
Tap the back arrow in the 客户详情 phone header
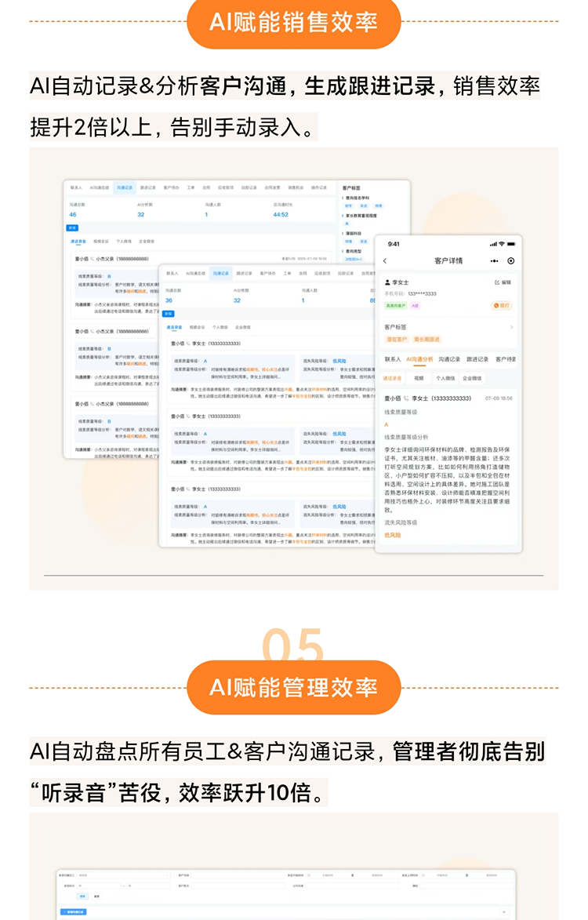pyautogui.click(x=385, y=261)
